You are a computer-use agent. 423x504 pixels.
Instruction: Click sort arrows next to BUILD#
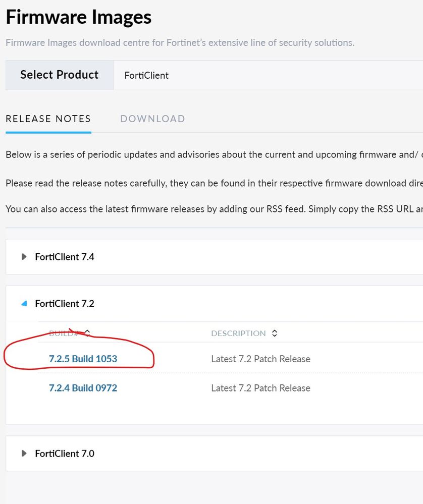pyautogui.click(x=87, y=333)
